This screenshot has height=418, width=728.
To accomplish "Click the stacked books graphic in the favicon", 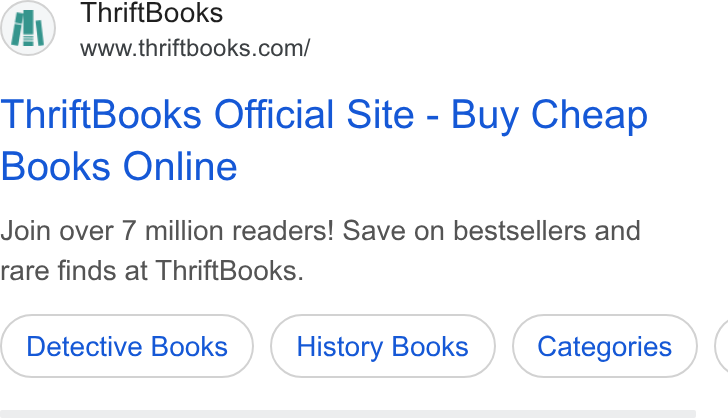I will [x=28, y=28].
